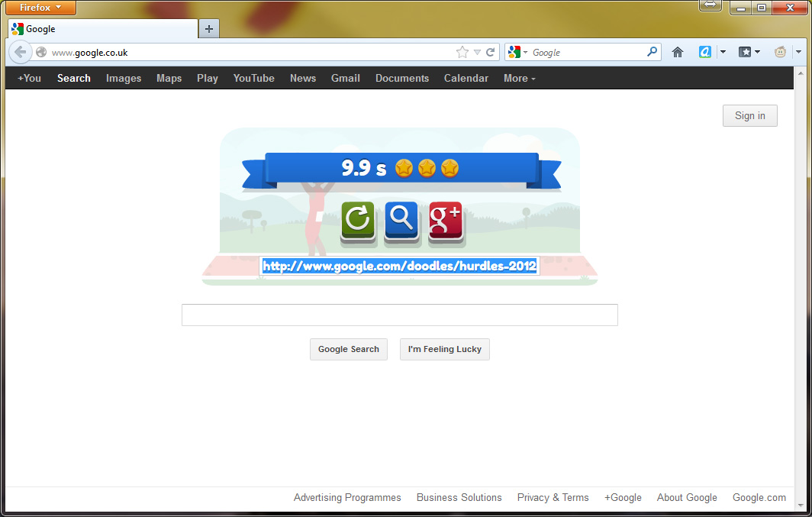Viewport: 812px width, 517px height.
Task: Click the search bar magnifier icon
Action: point(652,52)
